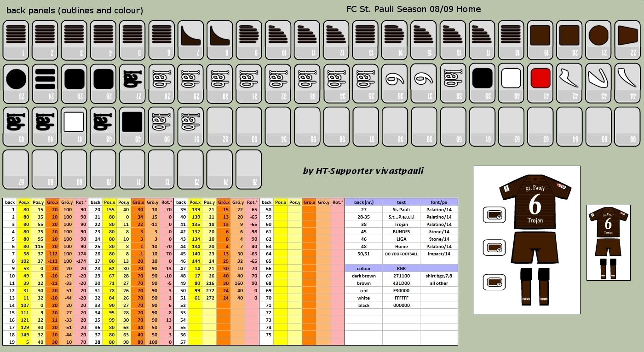644x352 pixels.
Task: Click the 'font/px' column header
Action: click(x=439, y=202)
